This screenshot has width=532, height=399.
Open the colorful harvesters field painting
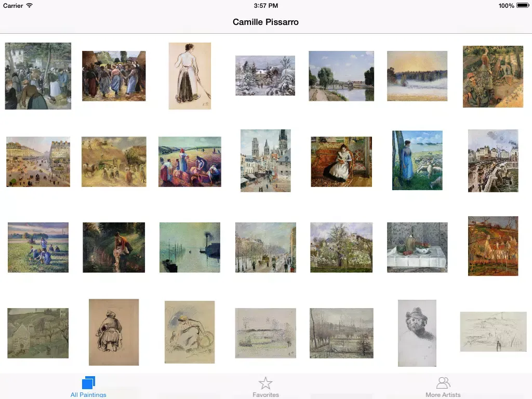coord(190,162)
